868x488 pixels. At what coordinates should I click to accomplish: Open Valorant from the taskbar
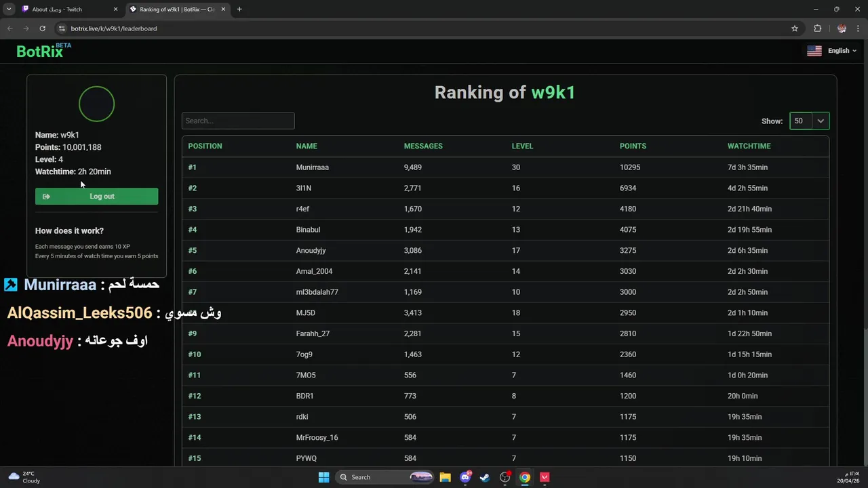[545, 477]
